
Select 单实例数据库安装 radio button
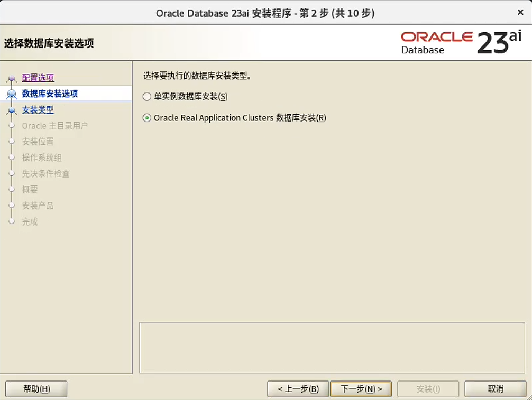147,97
